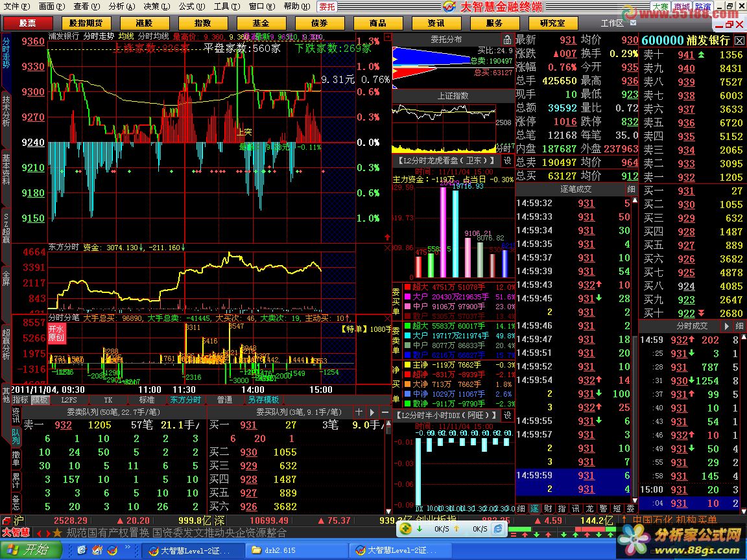This screenshot has height=560, width=747.
Task: Open the 公式(U) menu
Action: (x=191, y=6)
